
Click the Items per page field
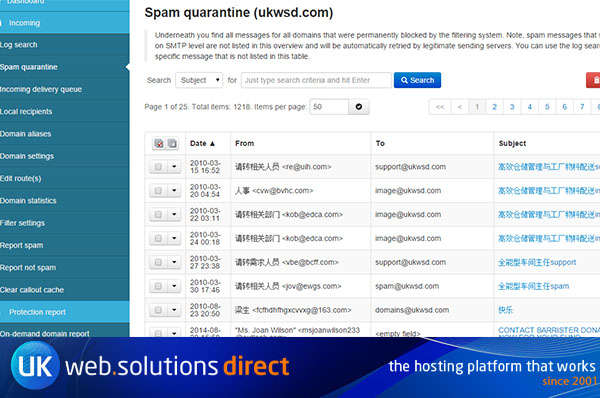tap(329, 107)
